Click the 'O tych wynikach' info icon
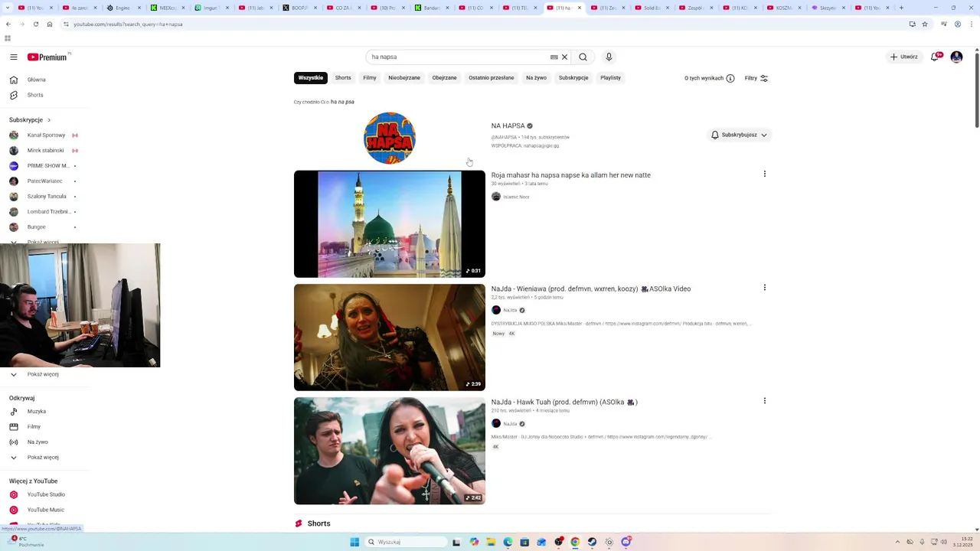This screenshot has height=551, width=980. click(x=730, y=78)
